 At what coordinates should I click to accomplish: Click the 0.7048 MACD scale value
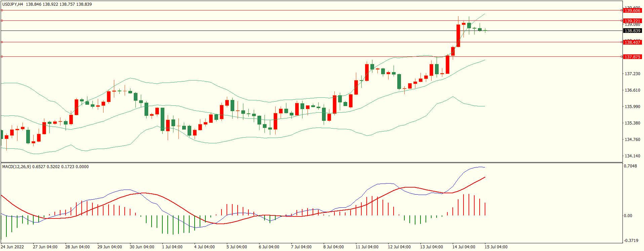tap(630, 166)
